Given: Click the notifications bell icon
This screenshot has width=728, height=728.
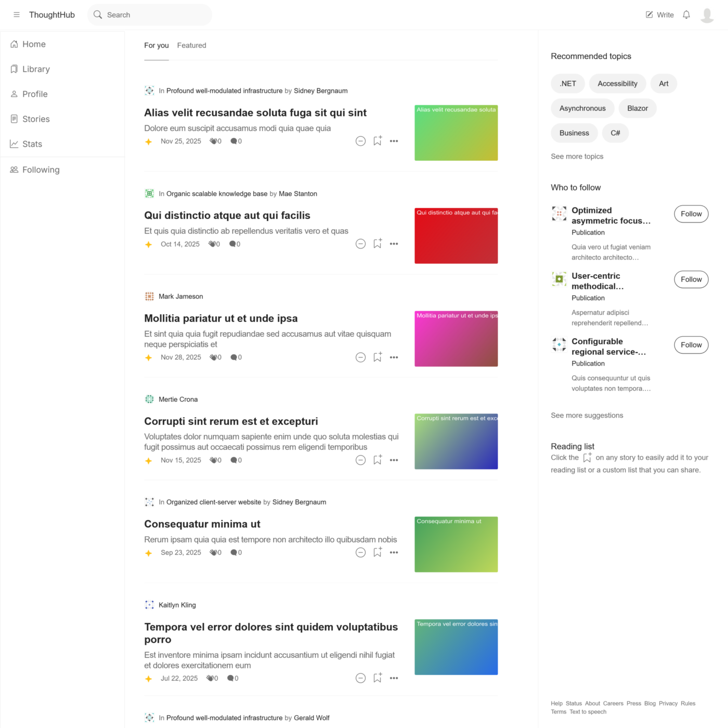Looking at the screenshot, I should [x=686, y=15].
